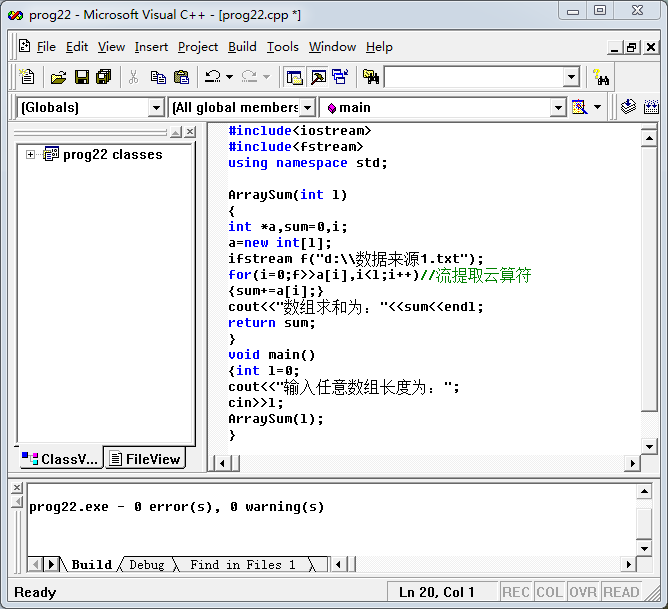Open the Edit menu
This screenshot has width=668, height=609.
77,47
